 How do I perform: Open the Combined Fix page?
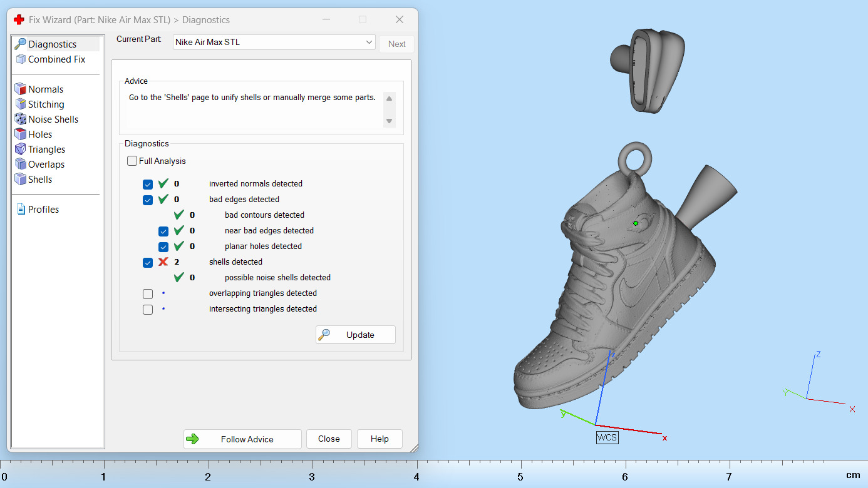pos(56,59)
